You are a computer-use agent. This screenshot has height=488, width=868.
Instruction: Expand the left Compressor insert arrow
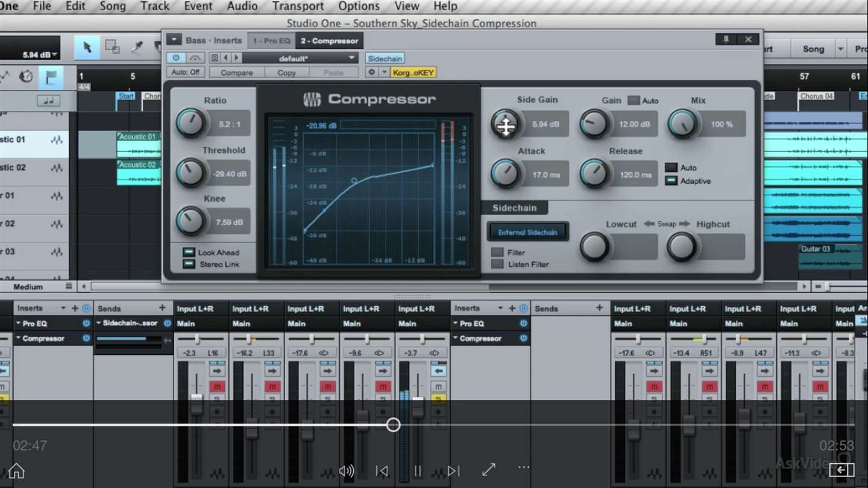(x=18, y=339)
